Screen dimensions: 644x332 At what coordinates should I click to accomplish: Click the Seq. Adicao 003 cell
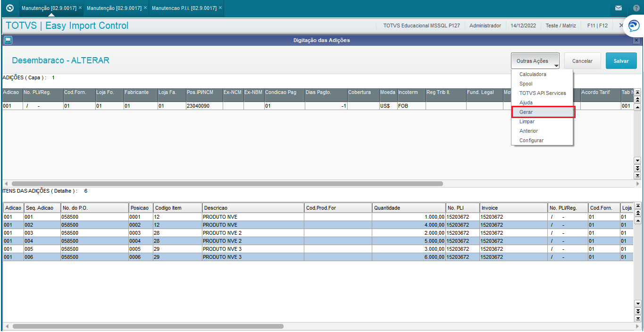[42, 233]
